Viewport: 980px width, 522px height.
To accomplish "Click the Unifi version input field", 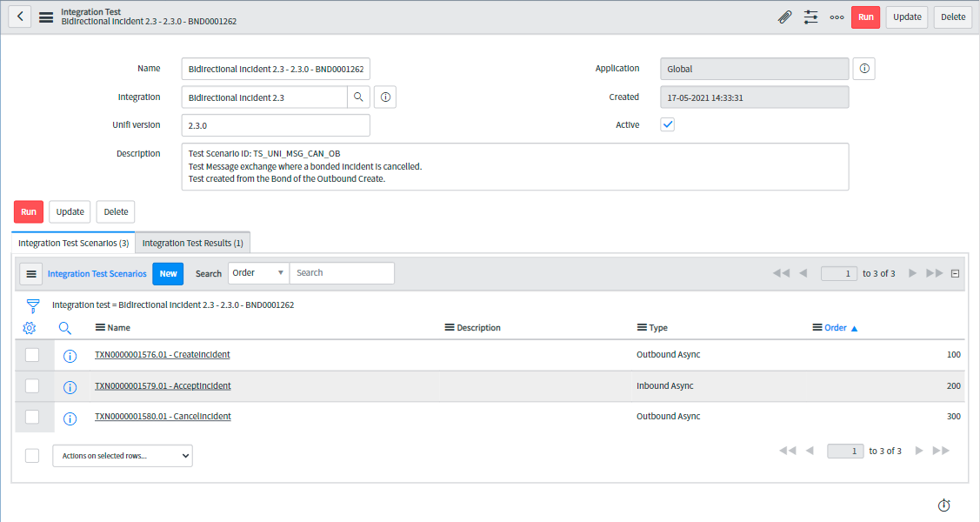I will [x=276, y=125].
